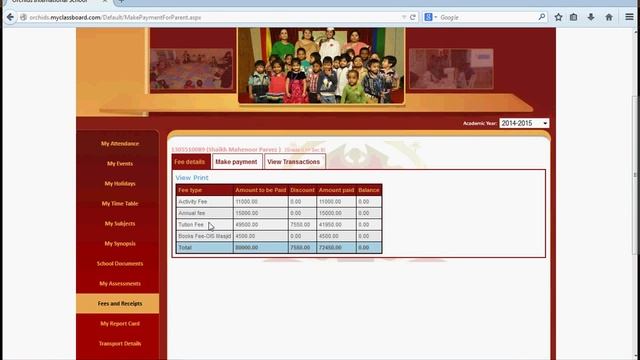Image resolution: width=640 pixels, height=360 pixels.
Task: Open My Subjects in the sidebar
Action: pos(120,224)
